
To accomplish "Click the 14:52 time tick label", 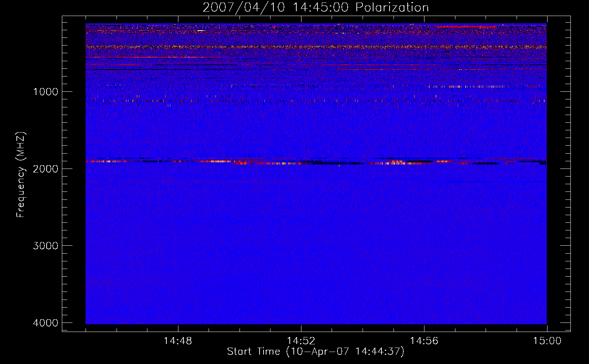I will click(301, 341).
